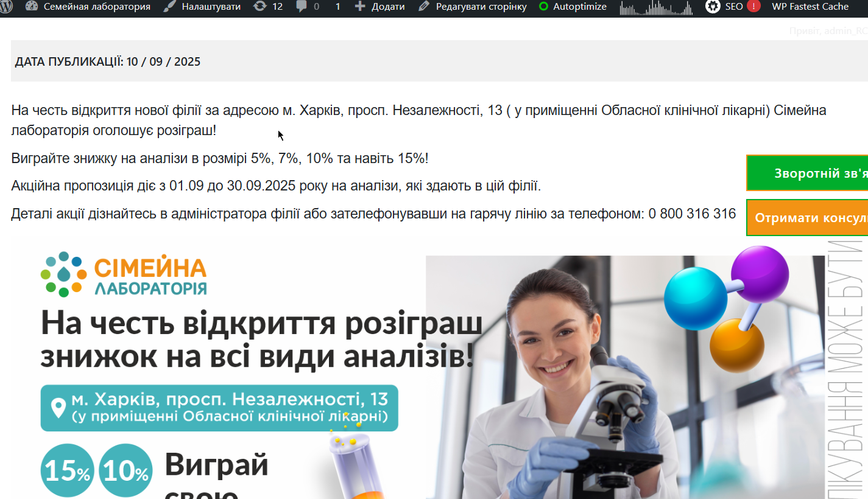Open the Налаштувати customizer link

(x=202, y=7)
